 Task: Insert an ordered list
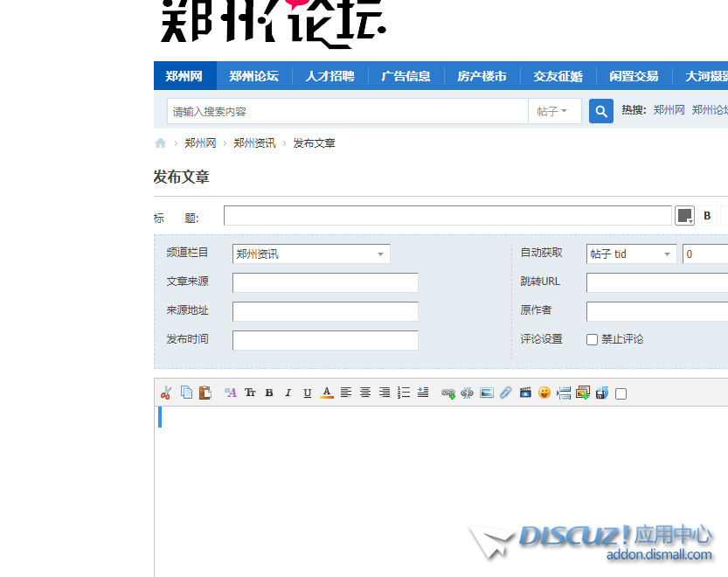pos(404,393)
